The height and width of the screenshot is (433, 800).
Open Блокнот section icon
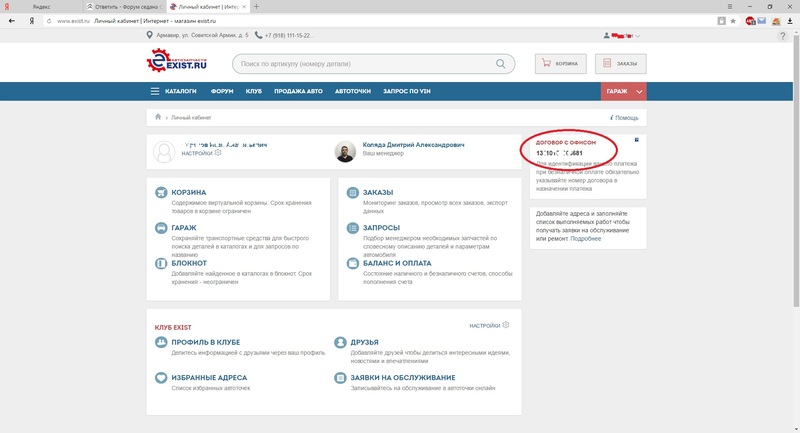click(161, 263)
